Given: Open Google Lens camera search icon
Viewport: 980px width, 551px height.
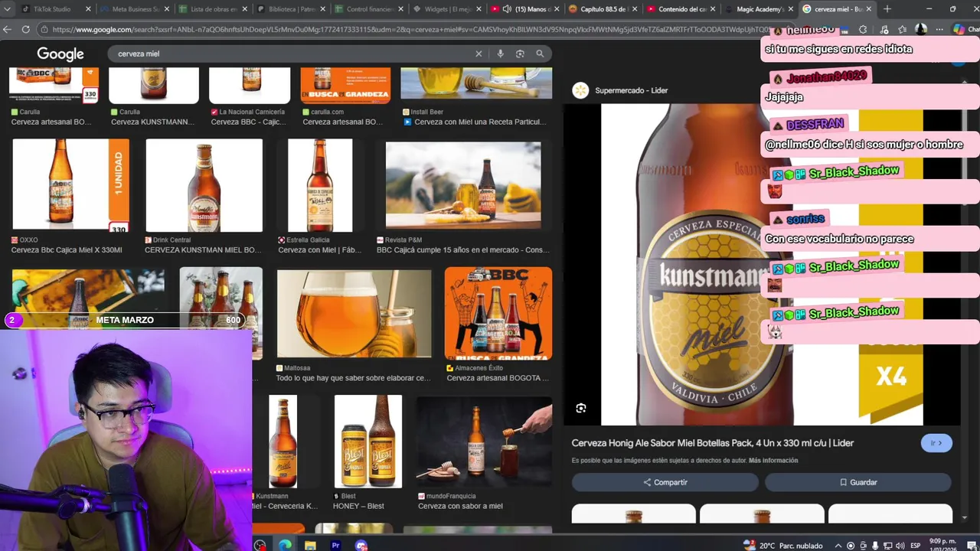Looking at the screenshot, I should pyautogui.click(x=520, y=54).
